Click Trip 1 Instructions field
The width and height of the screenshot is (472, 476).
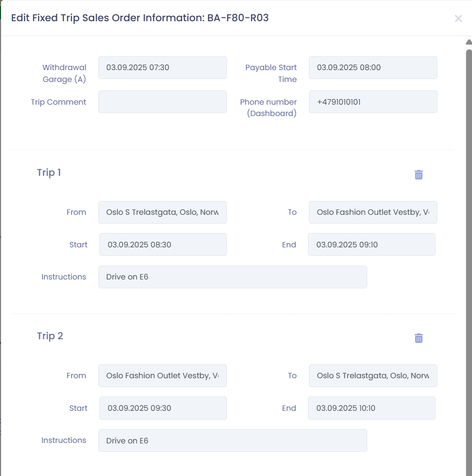tap(232, 277)
